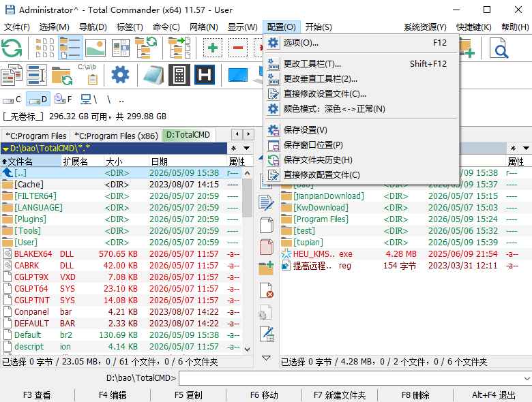Image resolution: width=532 pixels, height=402 pixels.
Task: Expand the vertical toolbar down arrow
Action: (x=266, y=358)
